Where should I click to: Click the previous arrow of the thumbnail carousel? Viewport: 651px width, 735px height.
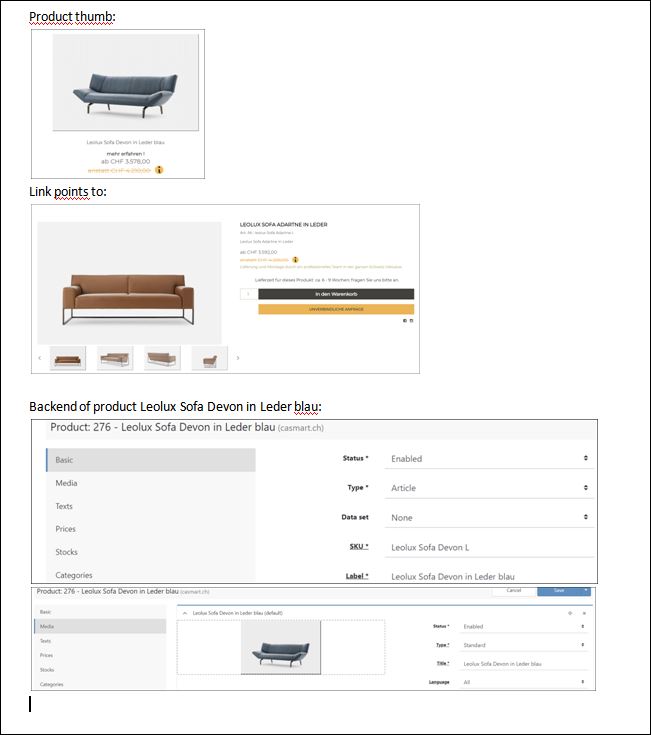(x=39, y=358)
